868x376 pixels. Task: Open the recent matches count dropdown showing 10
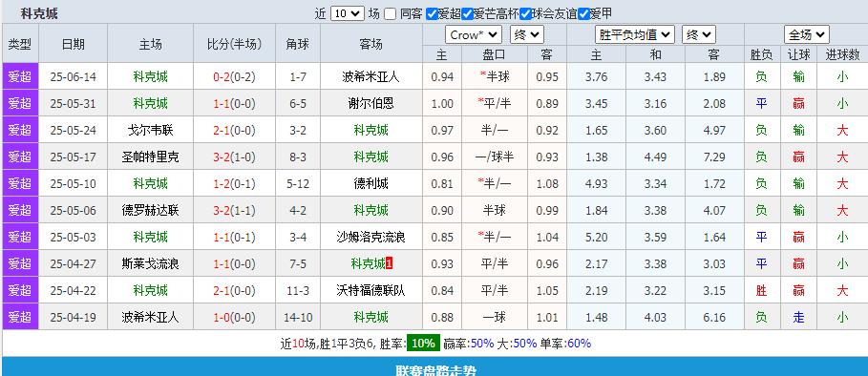click(347, 13)
